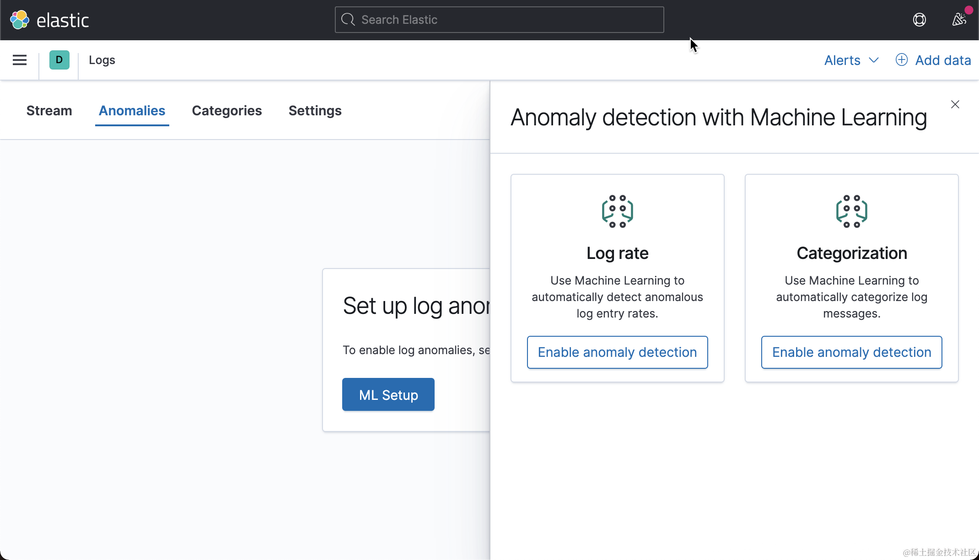This screenshot has width=979, height=560.
Task: Enable anomaly detection for Log rate
Action: coord(617,352)
